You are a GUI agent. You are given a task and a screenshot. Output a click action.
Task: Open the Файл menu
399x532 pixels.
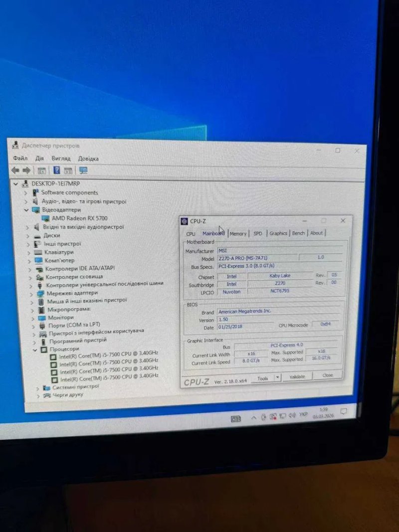(20, 158)
